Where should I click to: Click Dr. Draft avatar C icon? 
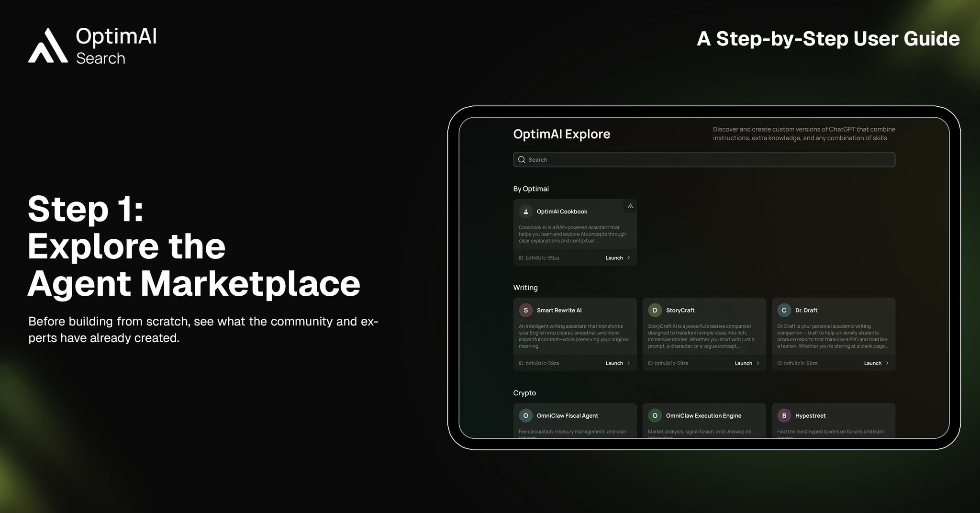[x=784, y=310]
